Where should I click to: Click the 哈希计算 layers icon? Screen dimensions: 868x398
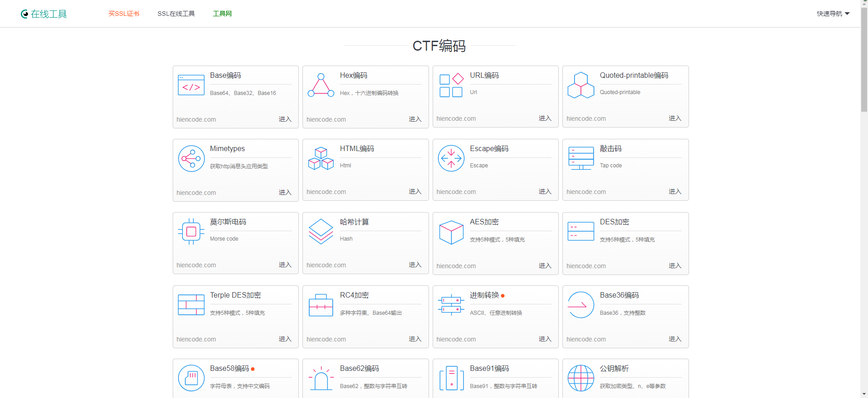(321, 232)
